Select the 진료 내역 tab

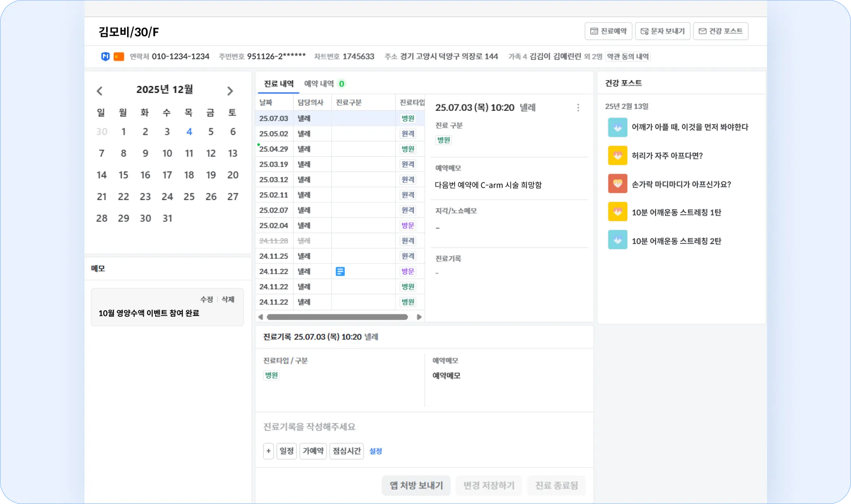(278, 84)
